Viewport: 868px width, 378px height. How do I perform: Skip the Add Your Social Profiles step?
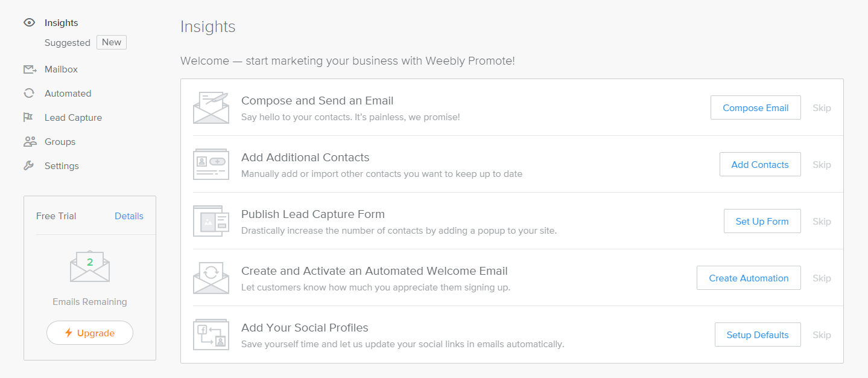(x=822, y=335)
